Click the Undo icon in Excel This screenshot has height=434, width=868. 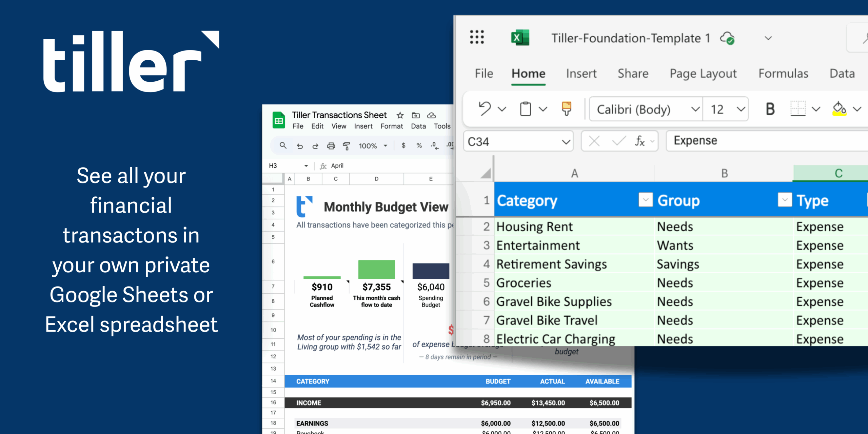pos(485,109)
